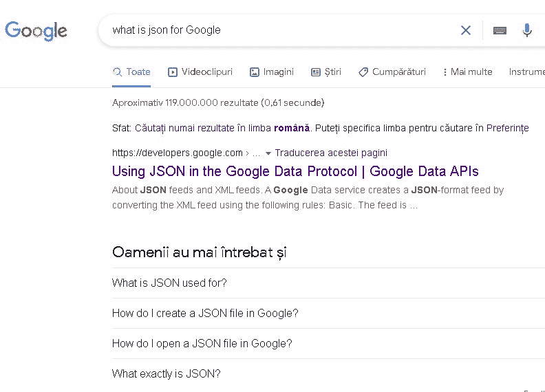Open dropdown arrow beside developers.google.com URL
Image resolution: width=545 pixels, height=392 pixels.
pos(268,153)
